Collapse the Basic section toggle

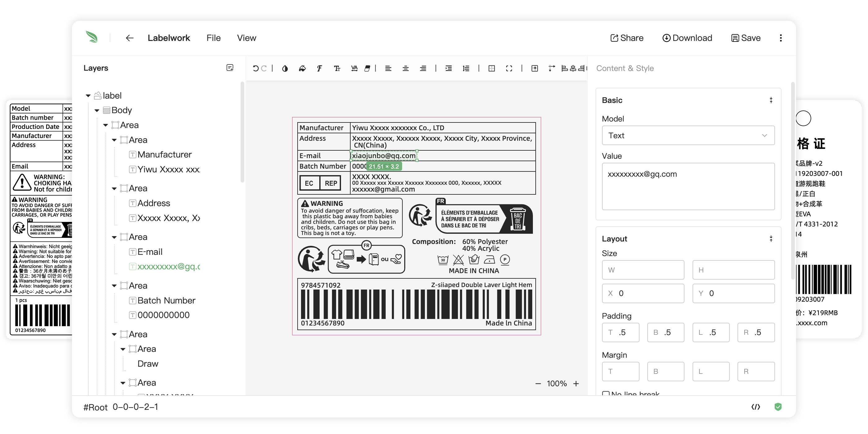[771, 100]
